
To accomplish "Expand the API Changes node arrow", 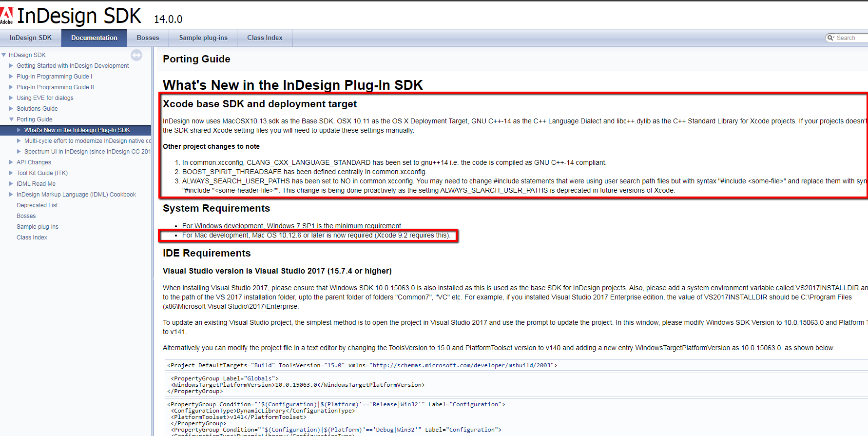I will [x=11, y=162].
